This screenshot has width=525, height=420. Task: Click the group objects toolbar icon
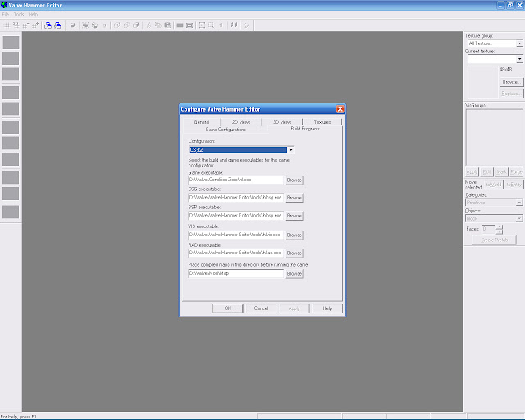[85, 25]
